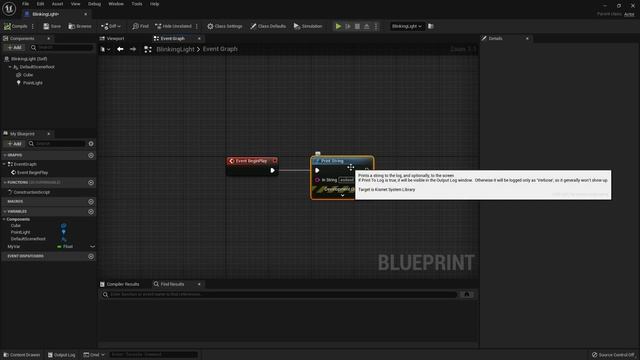Click the icon next to the debug object dropdown
The image size is (640, 360).
(431, 26)
